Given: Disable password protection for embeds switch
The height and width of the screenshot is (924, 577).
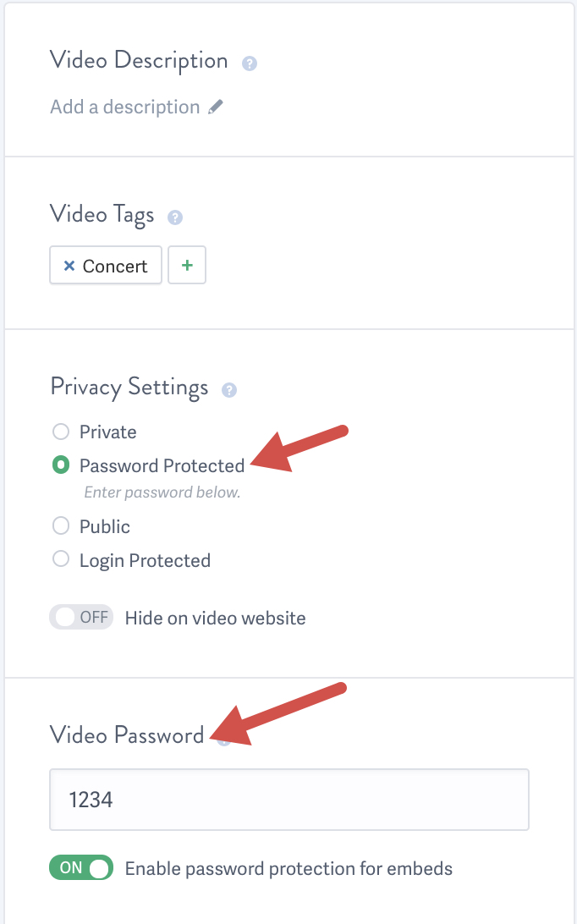Looking at the screenshot, I should (x=81, y=867).
